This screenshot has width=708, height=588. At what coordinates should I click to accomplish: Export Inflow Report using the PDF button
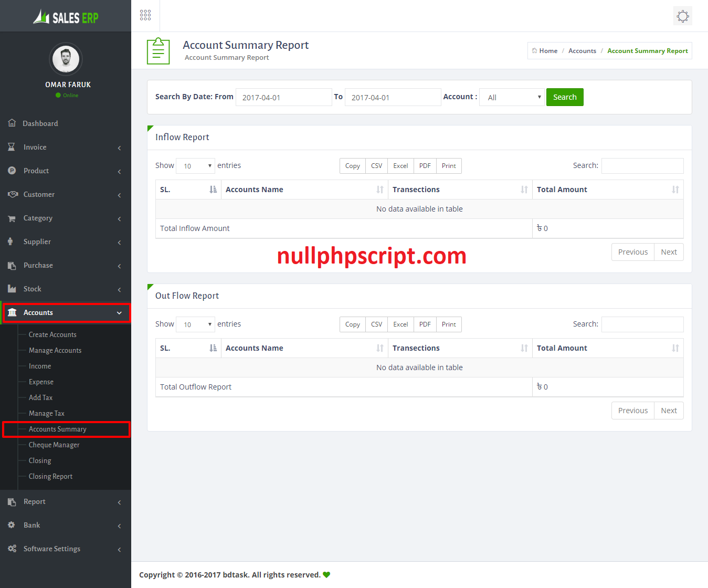tap(425, 166)
